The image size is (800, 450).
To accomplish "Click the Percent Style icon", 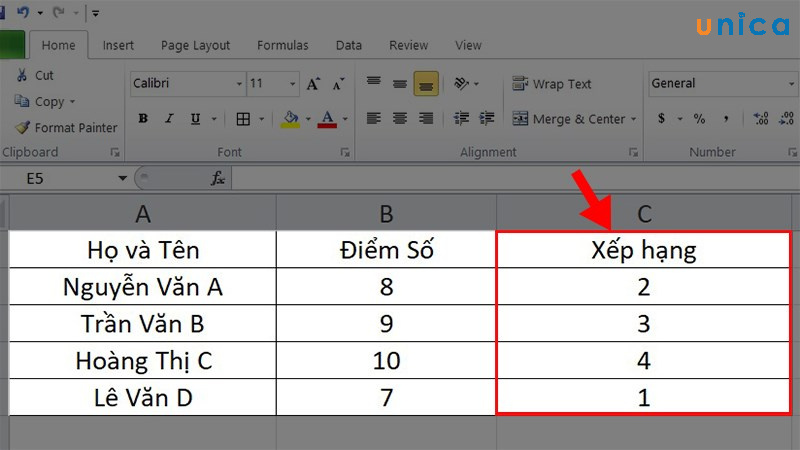I will pyautogui.click(x=699, y=119).
